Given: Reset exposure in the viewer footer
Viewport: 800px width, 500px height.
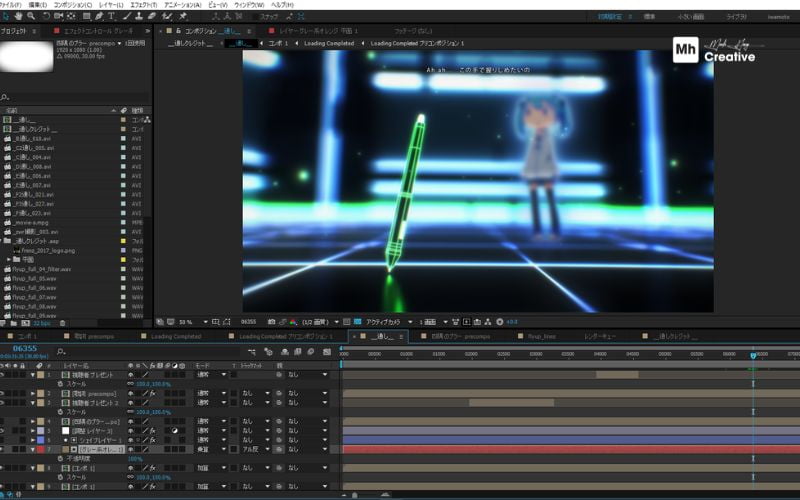Looking at the screenshot, I should (x=500, y=322).
